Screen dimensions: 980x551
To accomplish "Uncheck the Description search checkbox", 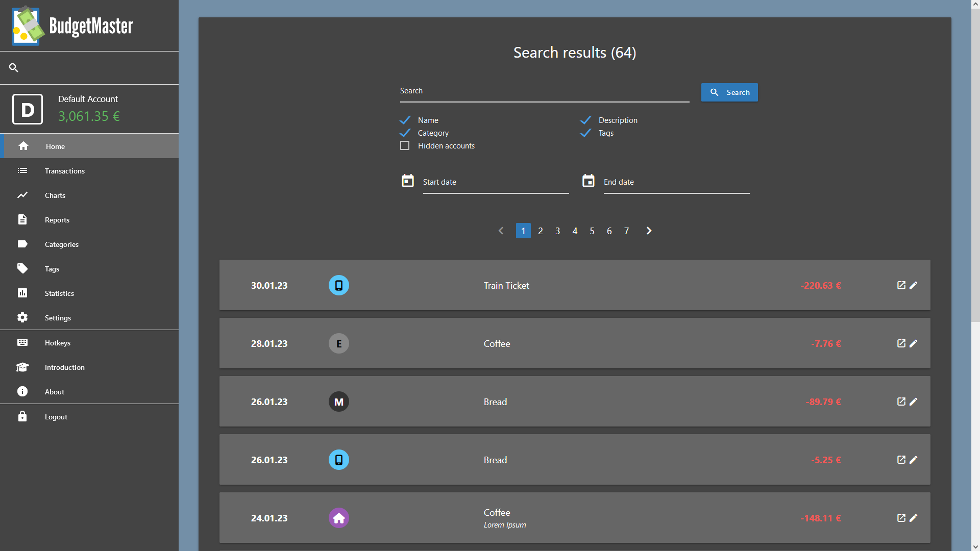I will [586, 120].
